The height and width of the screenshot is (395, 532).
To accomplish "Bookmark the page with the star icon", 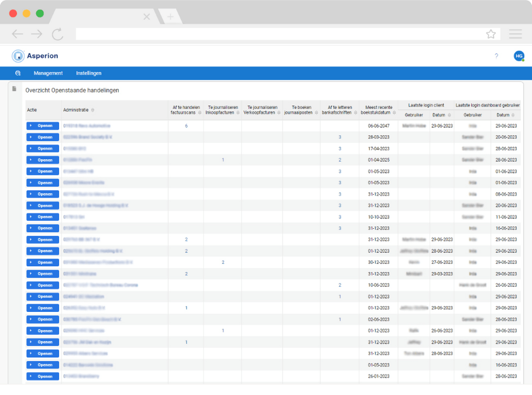I will (490, 34).
